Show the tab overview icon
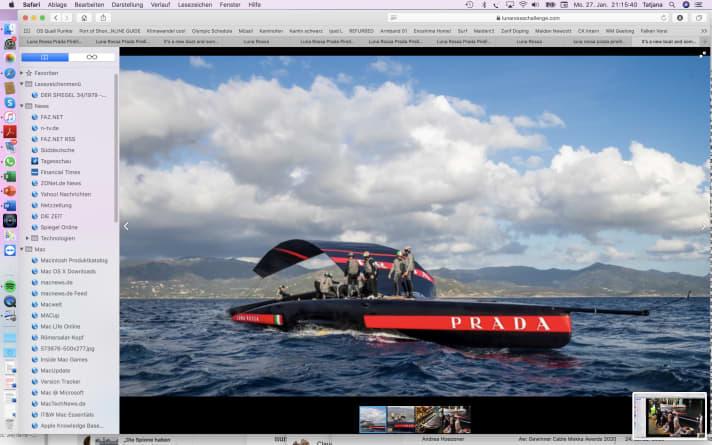This screenshot has height=445, width=712. [699, 18]
